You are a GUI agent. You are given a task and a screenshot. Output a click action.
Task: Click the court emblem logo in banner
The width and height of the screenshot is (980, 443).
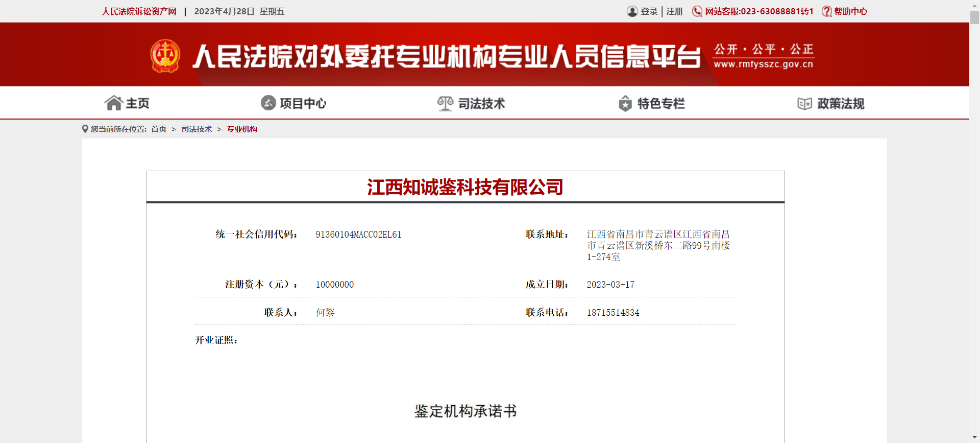165,56
